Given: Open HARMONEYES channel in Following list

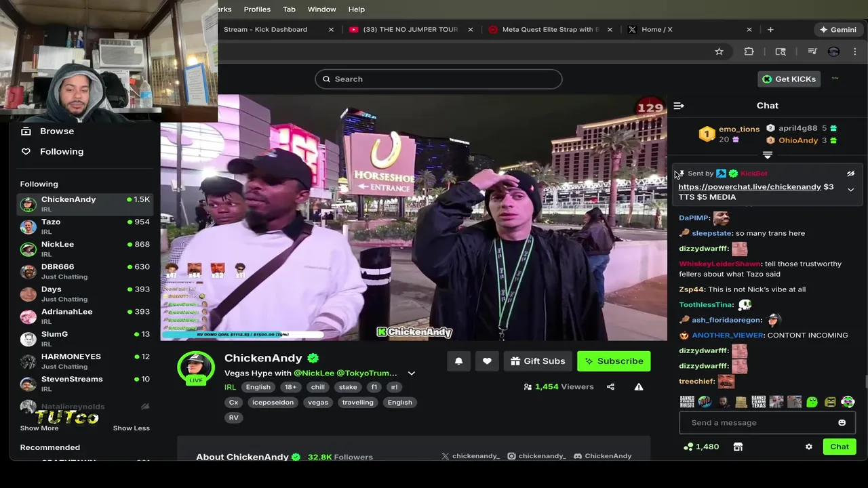Looking at the screenshot, I should pyautogui.click(x=85, y=361).
